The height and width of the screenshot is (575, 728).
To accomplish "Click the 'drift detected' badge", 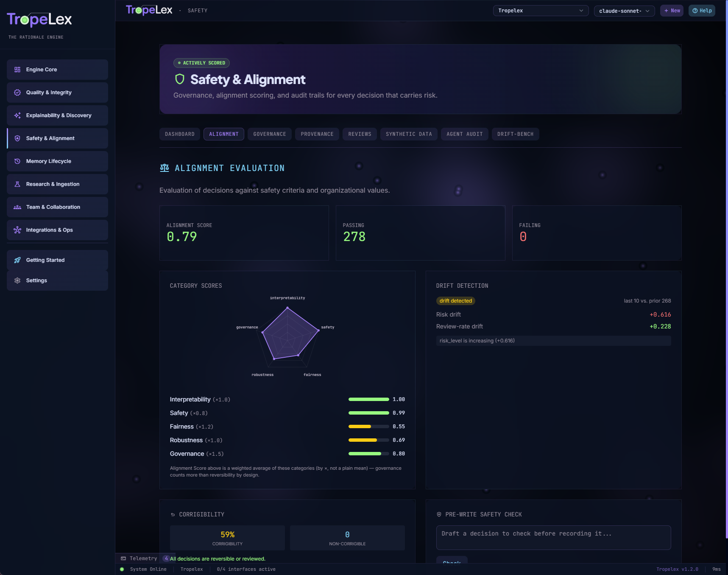I will 456,301.
